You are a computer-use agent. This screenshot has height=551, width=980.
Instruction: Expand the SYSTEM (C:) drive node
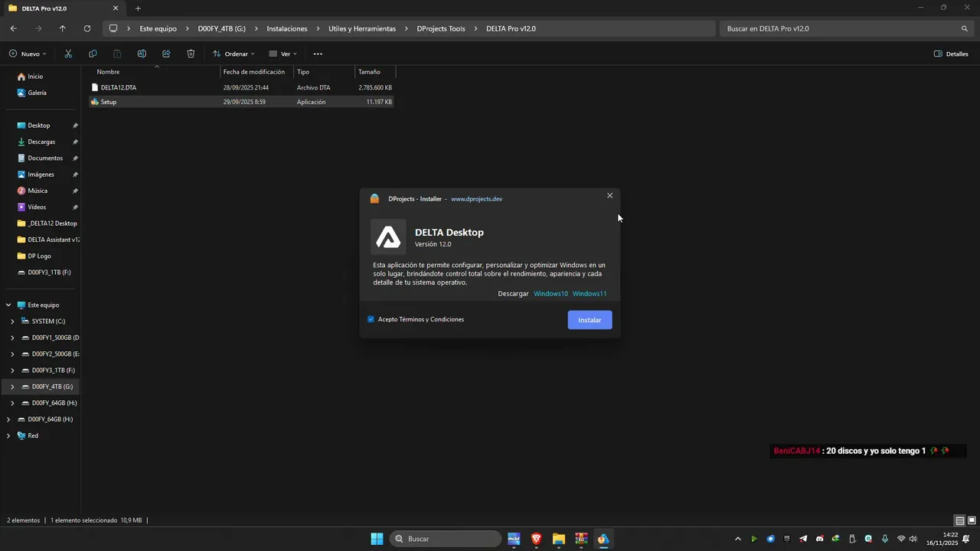[x=11, y=321]
